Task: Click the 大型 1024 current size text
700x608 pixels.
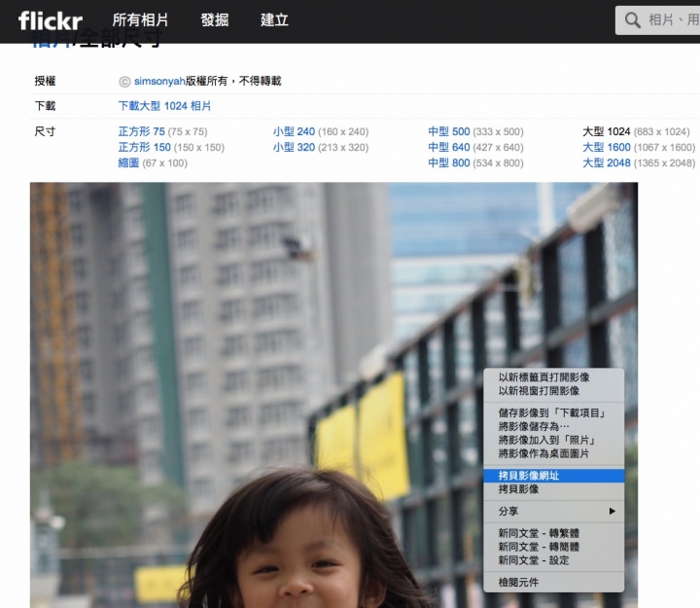Action: 607,131
